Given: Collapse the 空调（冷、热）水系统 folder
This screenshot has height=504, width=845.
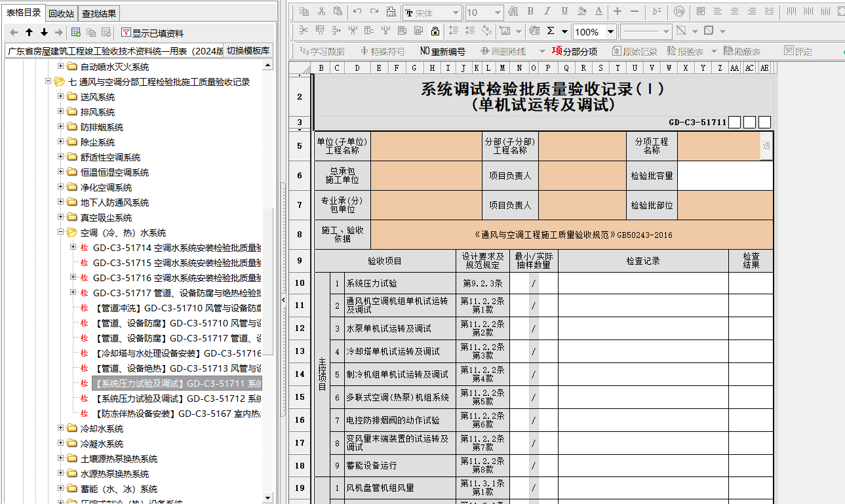Looking at the screenshot, I should pos(60,232).
